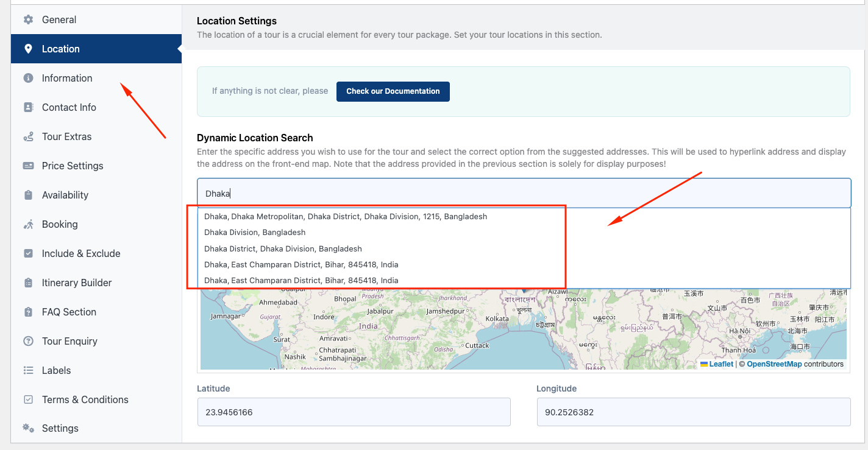This screenshot has width=868, height=450.
Task: Open the Leaflet attribution link
Action: tap(720, 364)
